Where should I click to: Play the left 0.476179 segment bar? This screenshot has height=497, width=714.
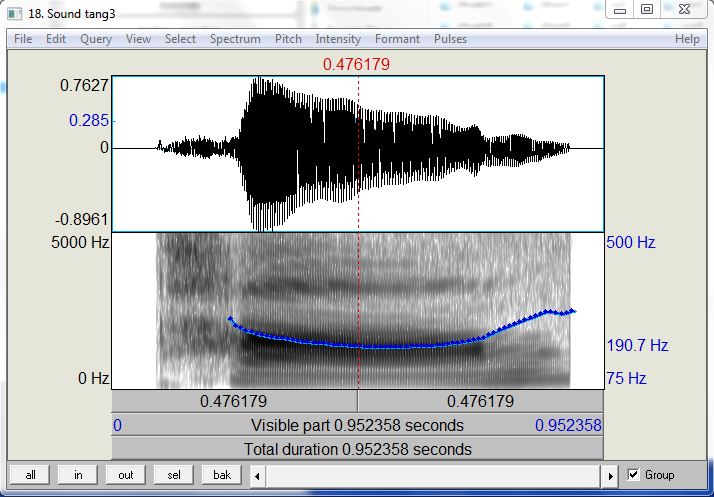pyautogui.click(x=234, y=401)
